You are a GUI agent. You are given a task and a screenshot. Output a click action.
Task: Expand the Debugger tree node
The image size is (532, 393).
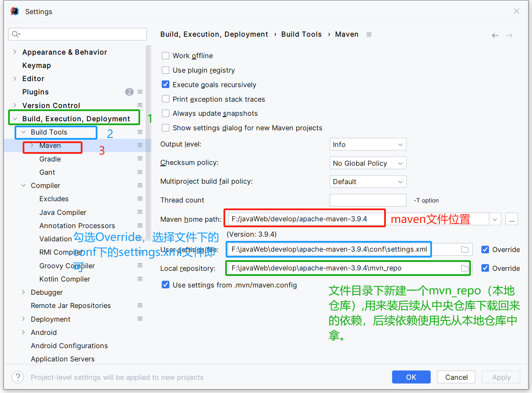(x=24, y=292)
